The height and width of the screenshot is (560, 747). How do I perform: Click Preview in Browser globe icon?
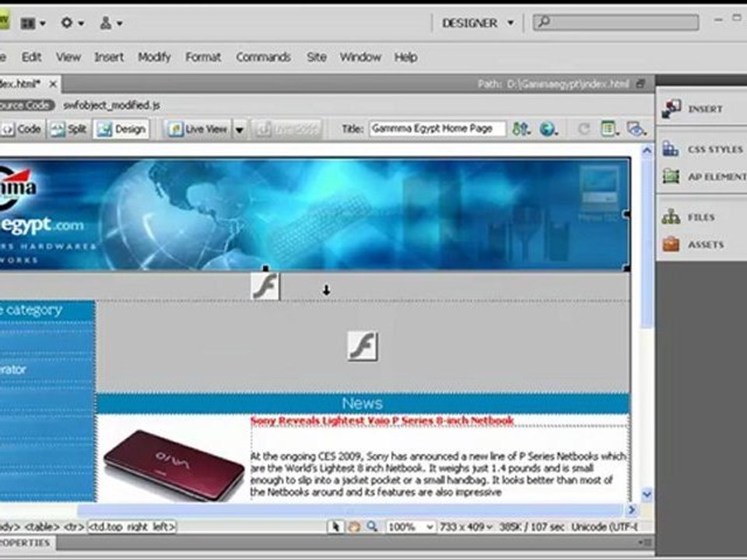click(x=548, y=128)
